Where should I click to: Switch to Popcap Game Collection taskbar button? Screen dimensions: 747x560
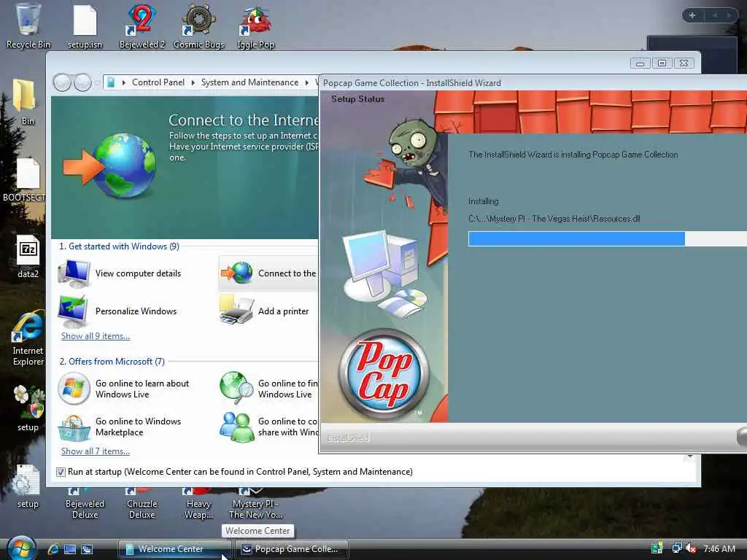pyautogui.click(x=292, y=549)
